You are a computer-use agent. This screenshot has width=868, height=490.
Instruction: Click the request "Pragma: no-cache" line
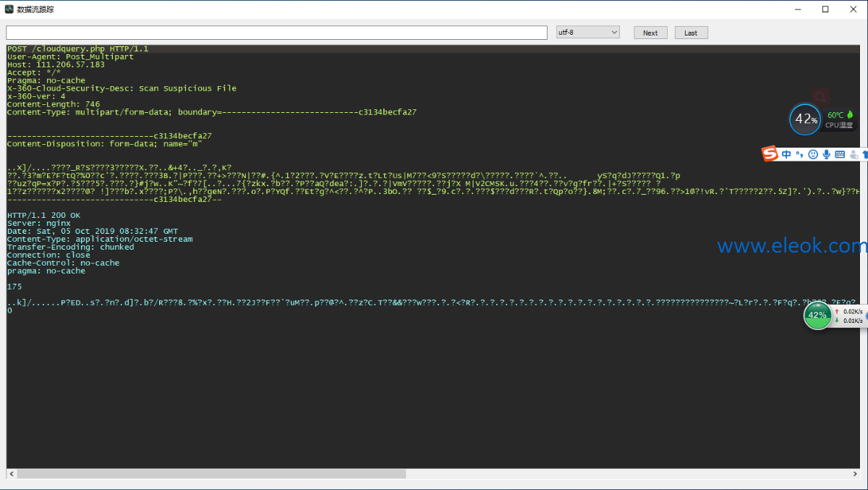[x=46, y=80]
